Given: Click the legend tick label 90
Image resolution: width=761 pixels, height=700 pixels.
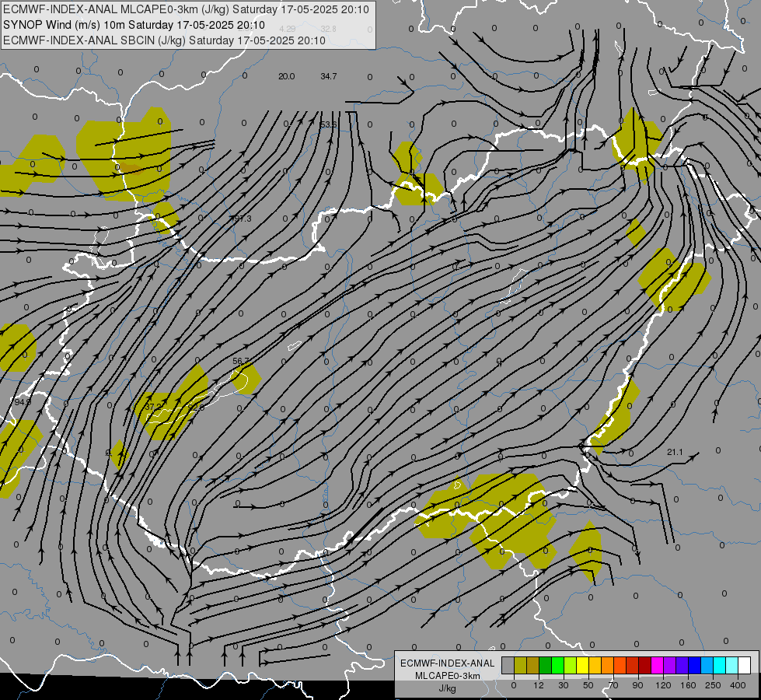Looking at the screenshot, I should click(x=638, y=685).
